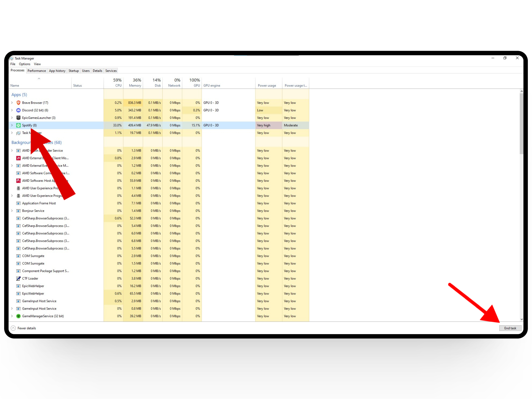Click the Discord app icon
Image resolution: width=532 pixels, height=399 pixels.
[x=18, y=110]
